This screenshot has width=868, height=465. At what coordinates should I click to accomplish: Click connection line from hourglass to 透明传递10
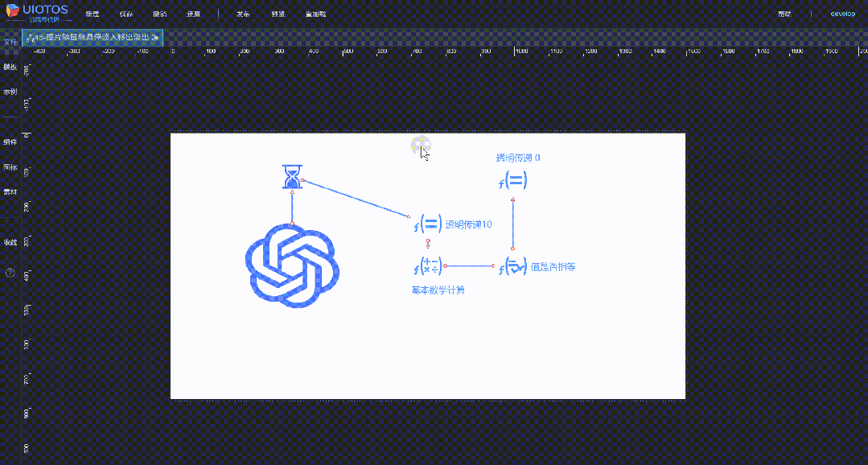(356, 198)
